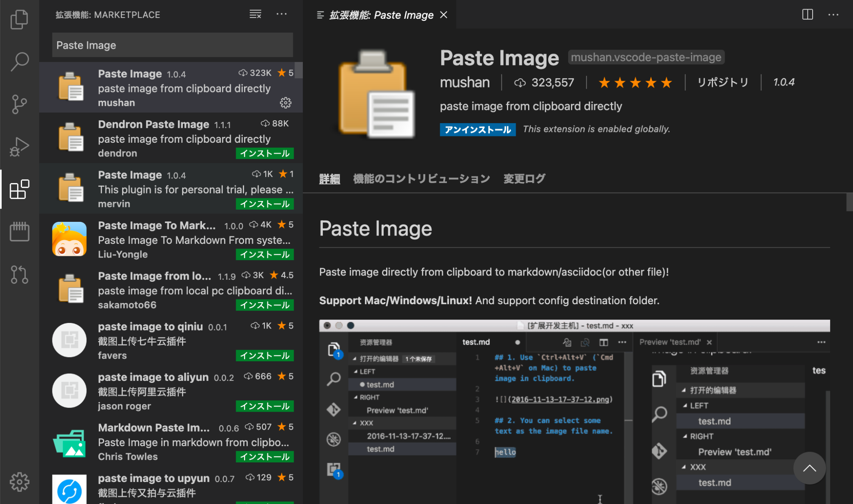Image resolution: width=853 pixels, height=504 pixels.
Task: Select the Extensions icon in the activity bar
Action: (19, 190)
